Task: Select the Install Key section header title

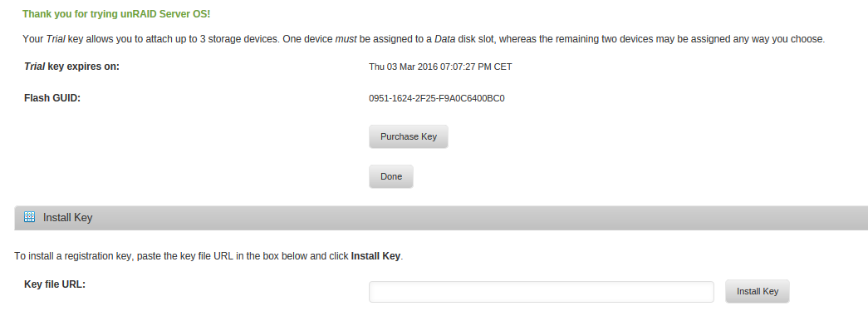Action: tap(67, 217)
